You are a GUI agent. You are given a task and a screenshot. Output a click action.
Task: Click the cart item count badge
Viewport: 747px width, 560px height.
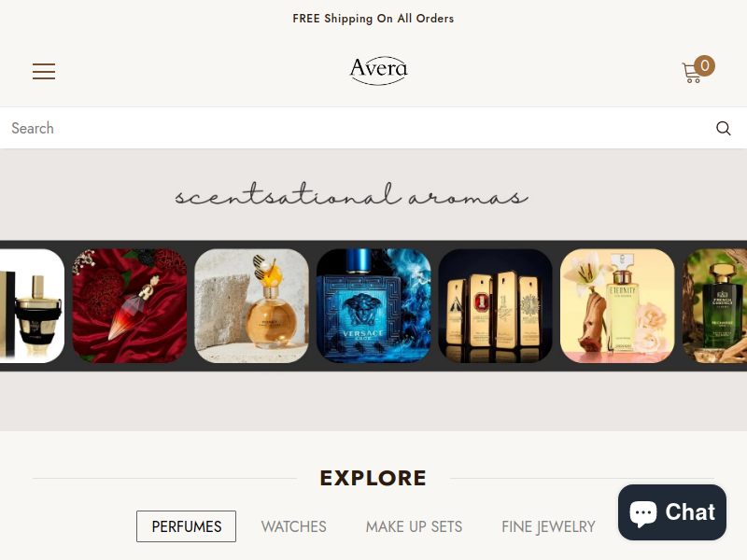click(x=705, y=65)
